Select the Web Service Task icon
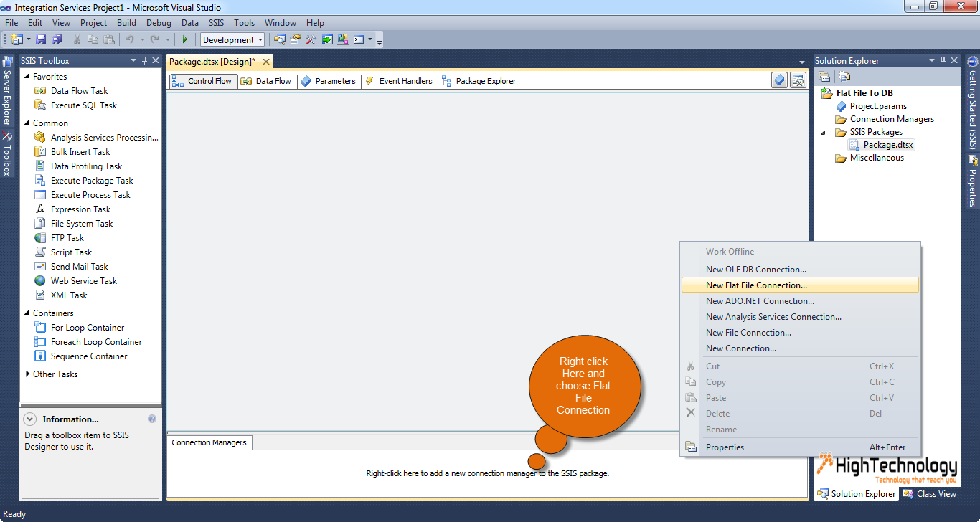This screenshot has width=980, height=522. tap(40, 280)
